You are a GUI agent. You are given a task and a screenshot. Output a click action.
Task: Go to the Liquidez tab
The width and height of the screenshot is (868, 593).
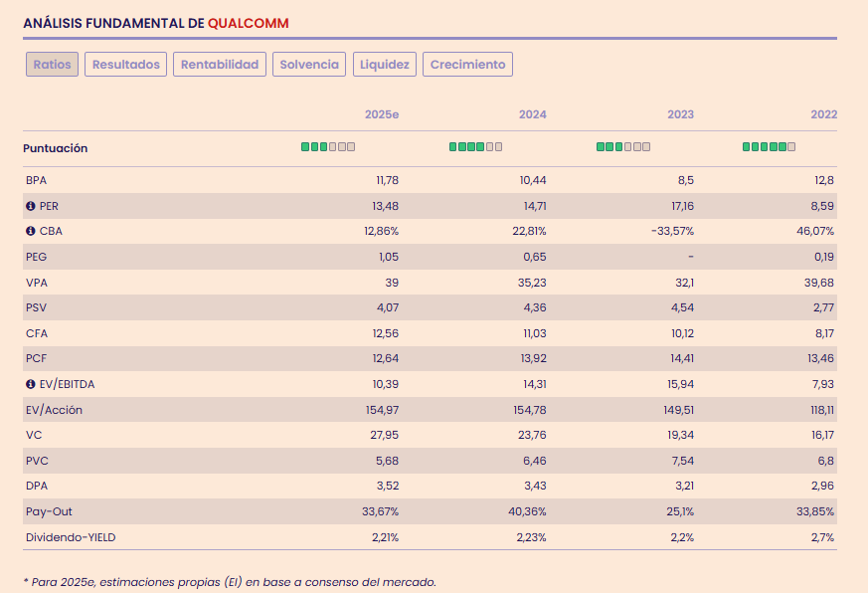coord(385,65)
